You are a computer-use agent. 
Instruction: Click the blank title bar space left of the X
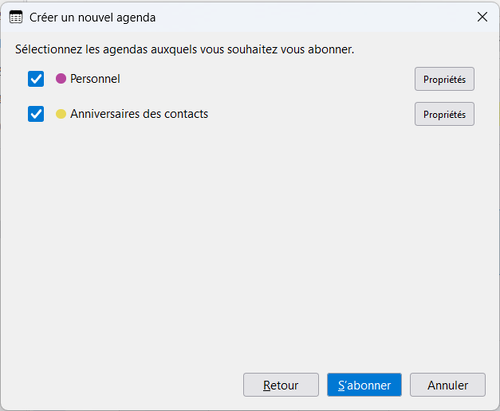point(313,17)
